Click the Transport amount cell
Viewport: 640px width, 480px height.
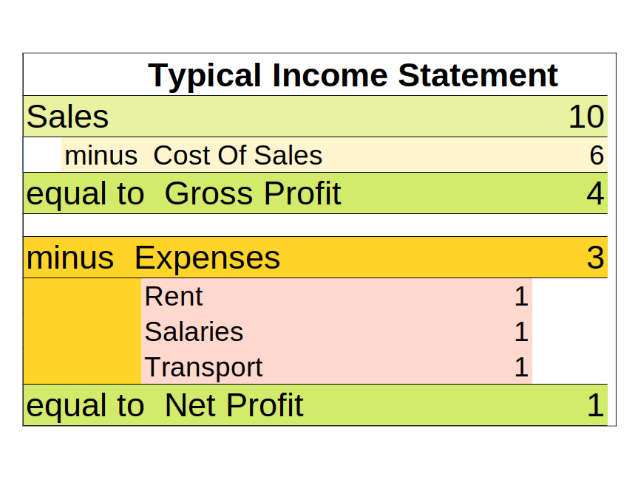(520, 367)
